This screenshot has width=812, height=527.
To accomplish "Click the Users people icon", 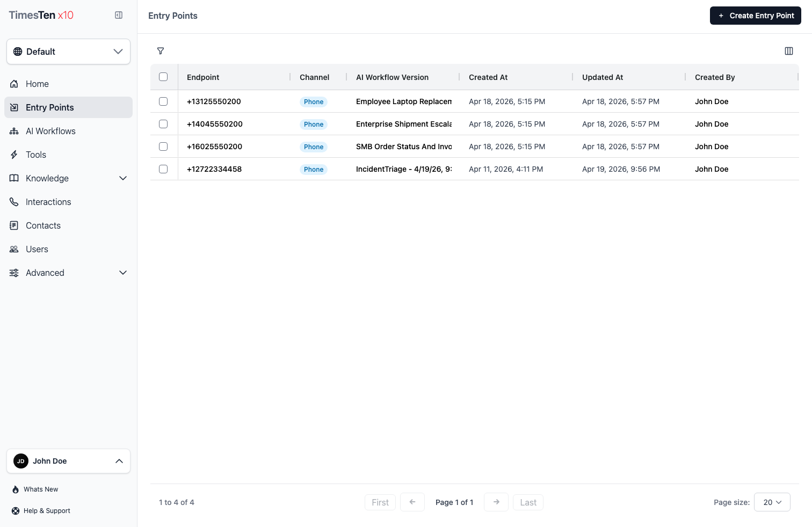I will pos(14,249).
